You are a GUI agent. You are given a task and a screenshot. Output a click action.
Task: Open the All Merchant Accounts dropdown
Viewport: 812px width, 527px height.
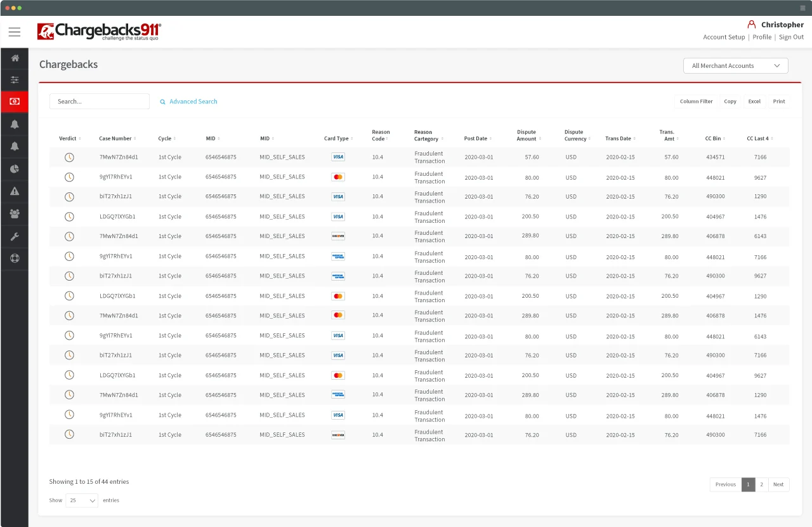pos(735,65)
